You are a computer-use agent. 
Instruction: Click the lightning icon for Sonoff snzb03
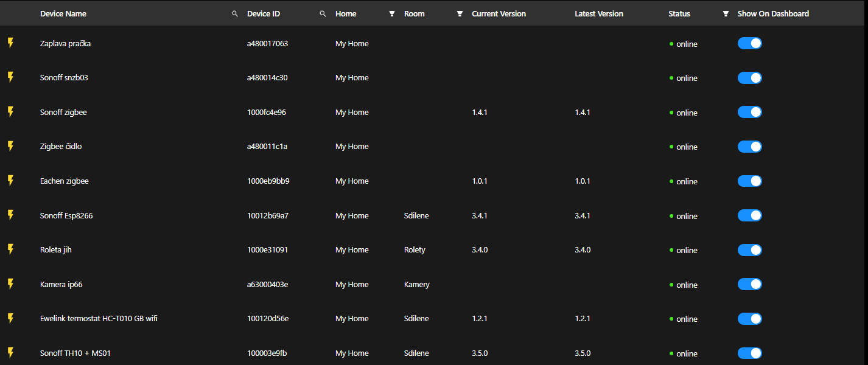coord(10,77)
